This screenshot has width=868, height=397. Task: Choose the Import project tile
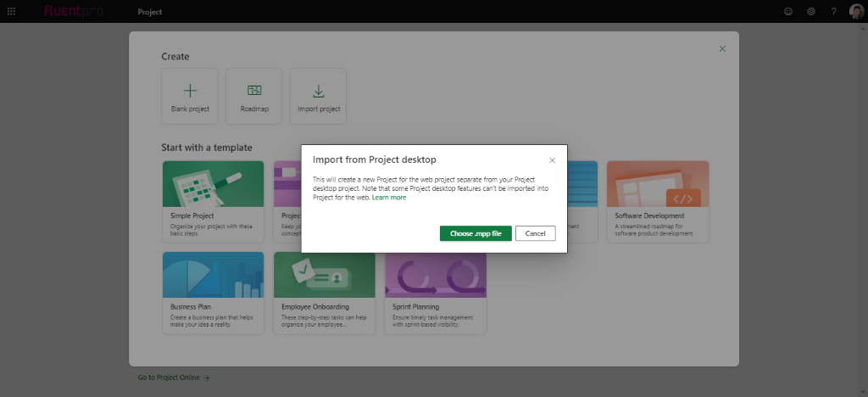point(319,97)
